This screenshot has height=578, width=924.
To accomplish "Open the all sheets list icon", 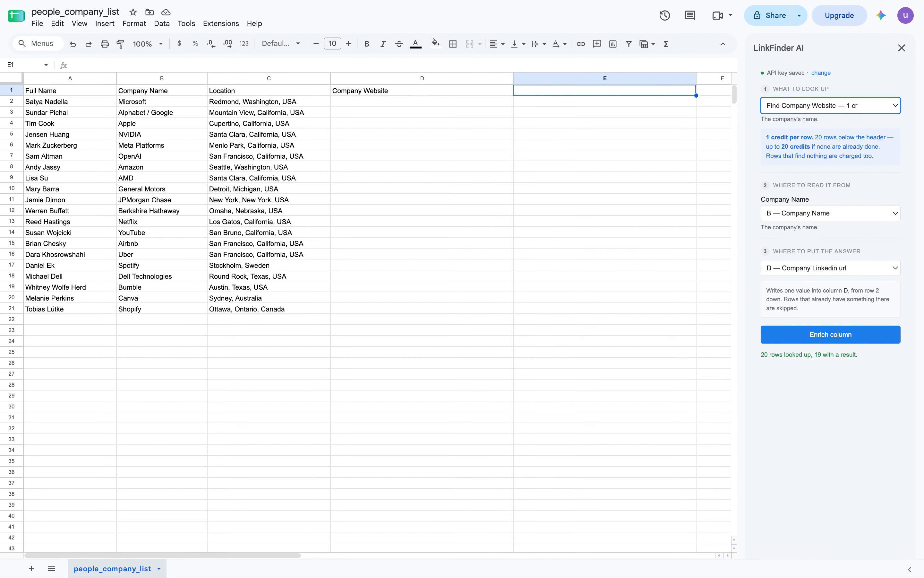I will (x=51, y=569).
